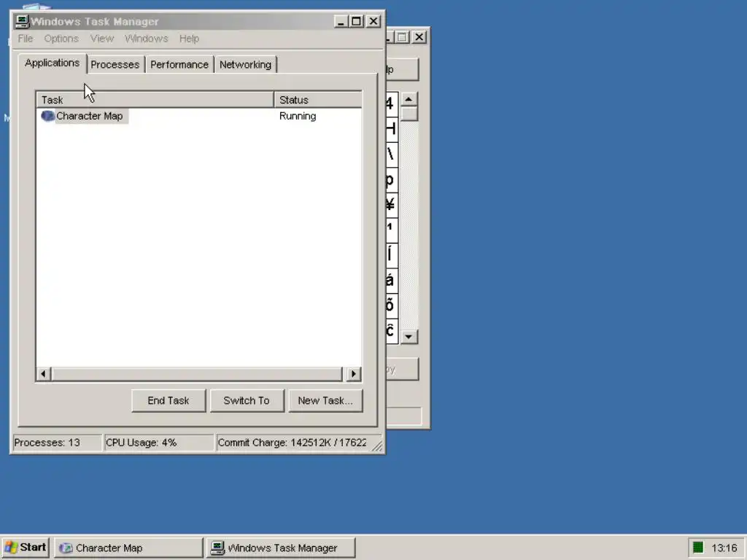Click the Task Manager title bar icon
Viewport: 747px width, 560px height.
pyautogui.click(x=22, y=21)
